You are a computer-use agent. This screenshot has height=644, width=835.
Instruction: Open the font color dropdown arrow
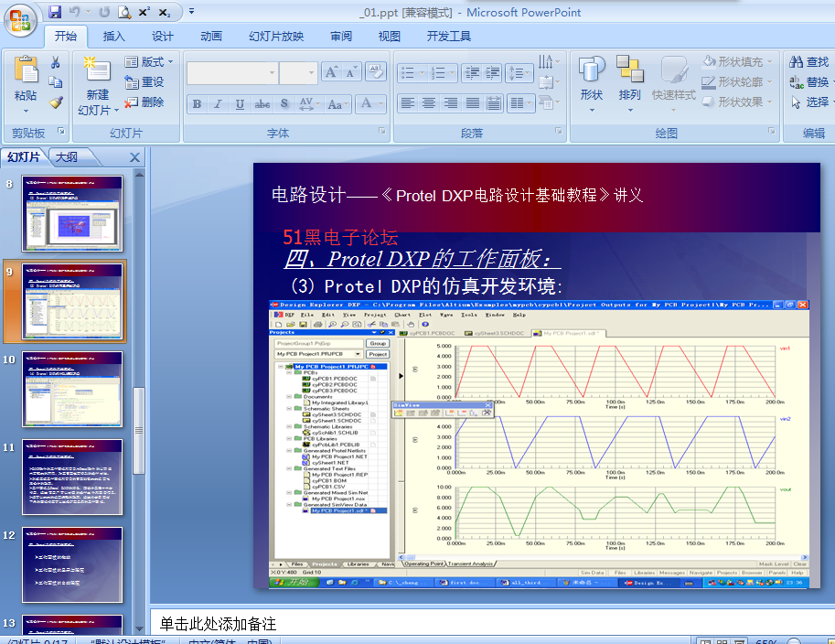pyautogui.click(x=380, y=104)
